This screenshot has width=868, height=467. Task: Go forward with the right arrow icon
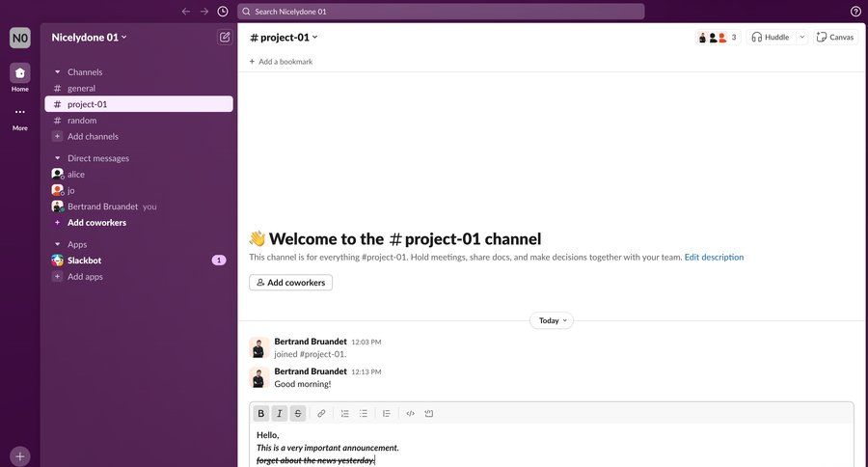point(204,11)
